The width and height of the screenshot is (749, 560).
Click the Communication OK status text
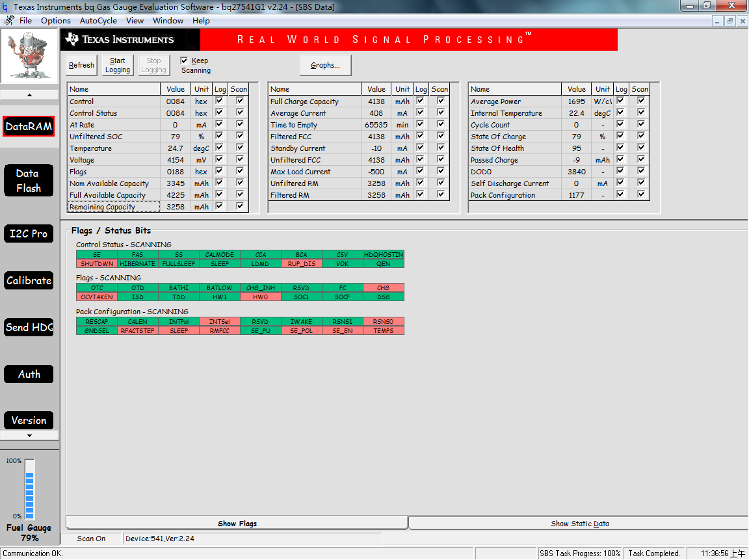33,553
